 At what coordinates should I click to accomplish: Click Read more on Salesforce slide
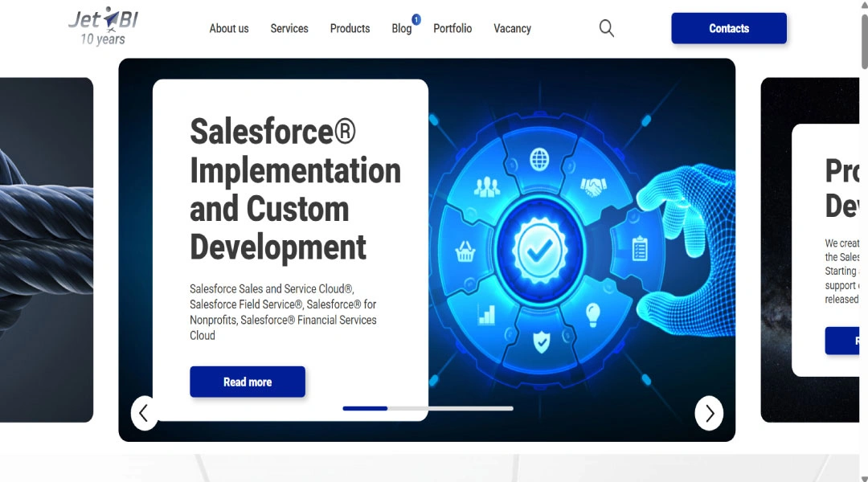[248, 382]
